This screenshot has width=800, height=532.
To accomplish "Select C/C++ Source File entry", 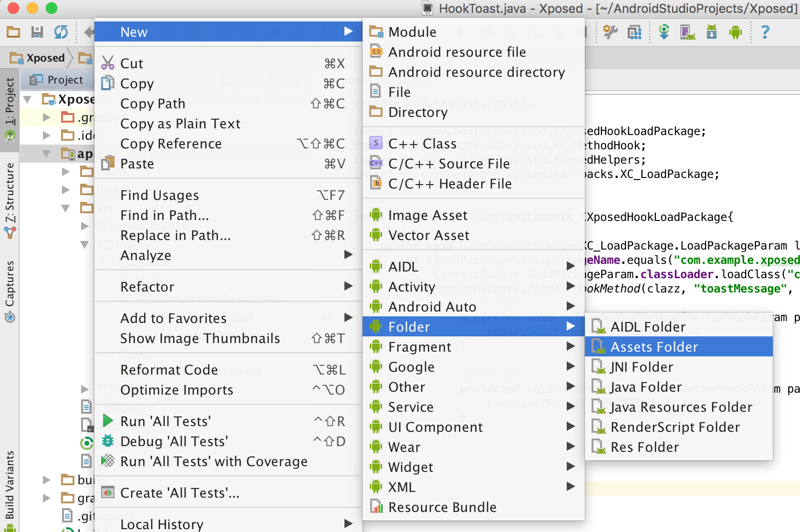I will click(x=474, y=164).
